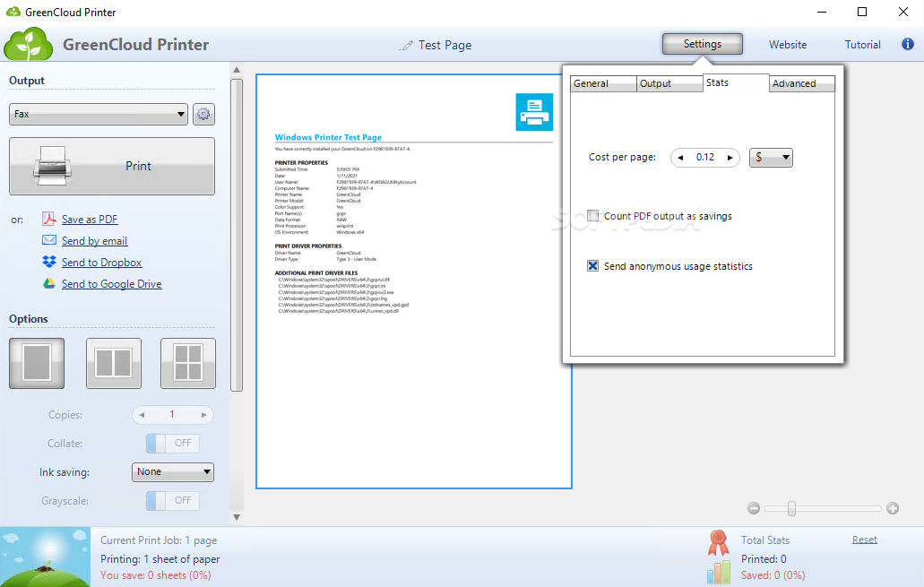
Task: Enable Count PDF output as savings
Action: point(592,216)
